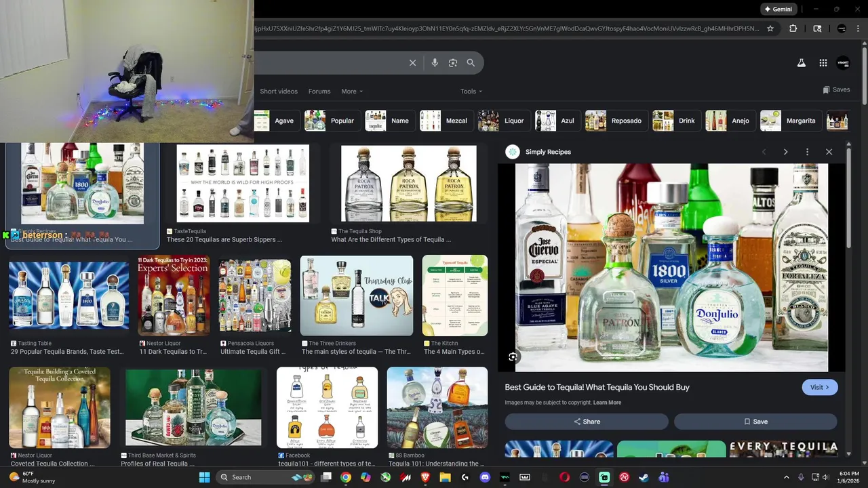The width and height of the screenshot is (868, 488).
Task: Open Pensacola Liquors gift thumbnail
Action: coord(255,296)
